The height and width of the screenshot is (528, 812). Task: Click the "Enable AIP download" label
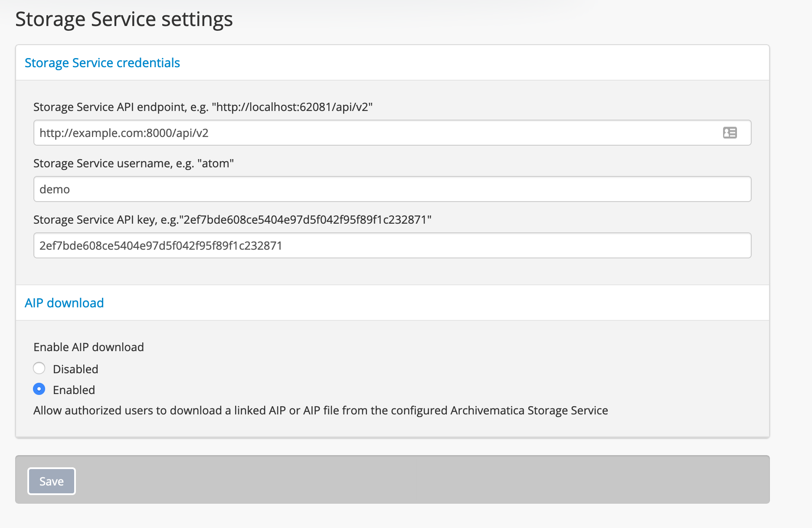[x=88, y=347]
